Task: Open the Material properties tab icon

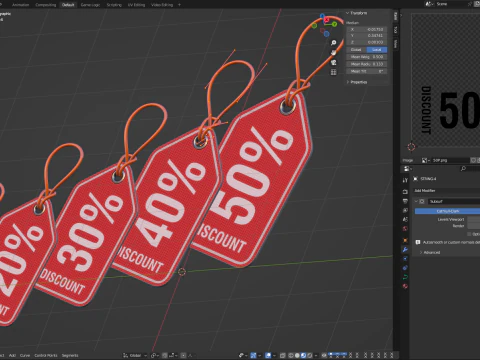Action: click(405, 286)
